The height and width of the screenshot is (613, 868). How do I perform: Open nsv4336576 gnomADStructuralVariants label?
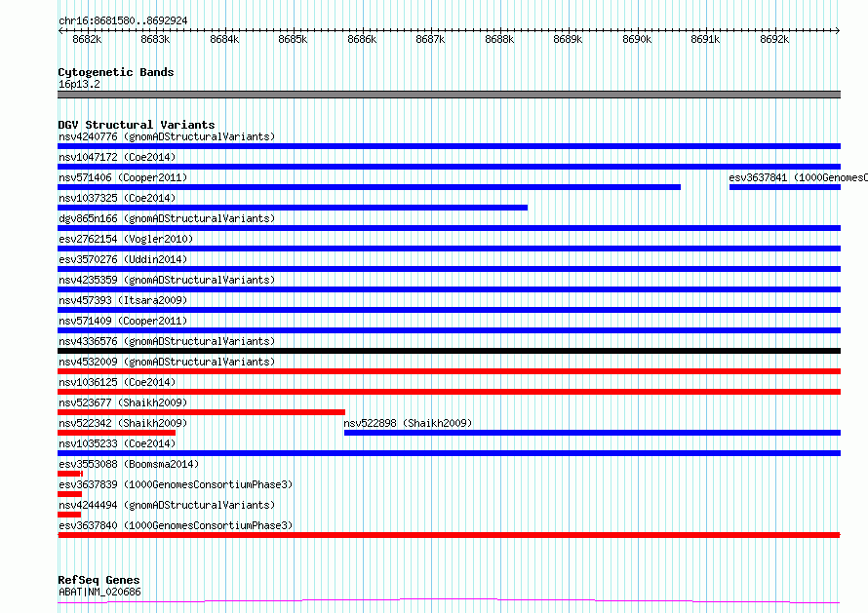pos(167,341)
